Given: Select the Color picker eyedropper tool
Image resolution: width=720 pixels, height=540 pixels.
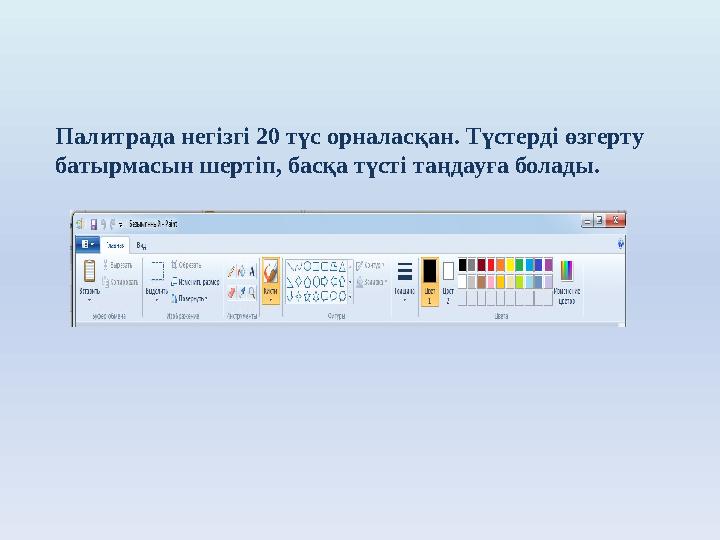Looking at the screenshot, I should click(x=242, y=292).
